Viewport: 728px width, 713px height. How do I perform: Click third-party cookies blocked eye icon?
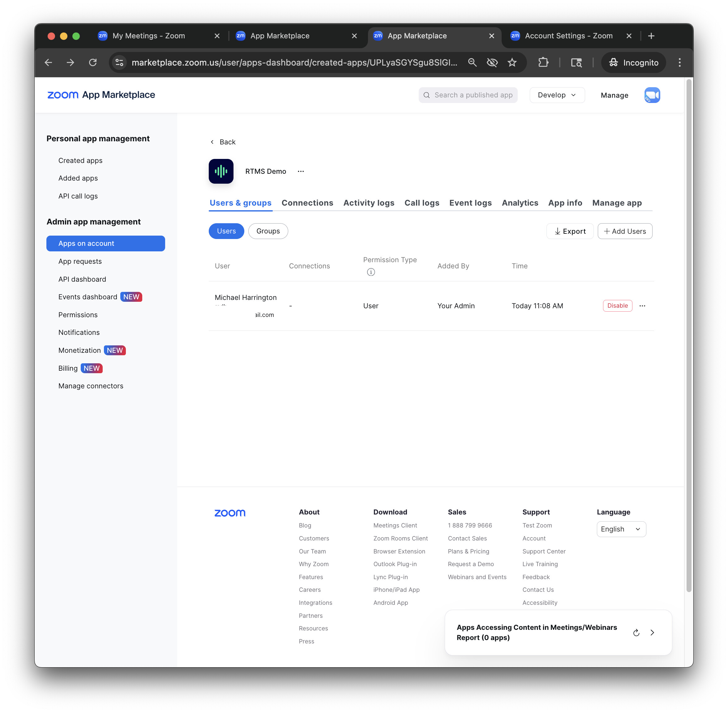(492, 62)
